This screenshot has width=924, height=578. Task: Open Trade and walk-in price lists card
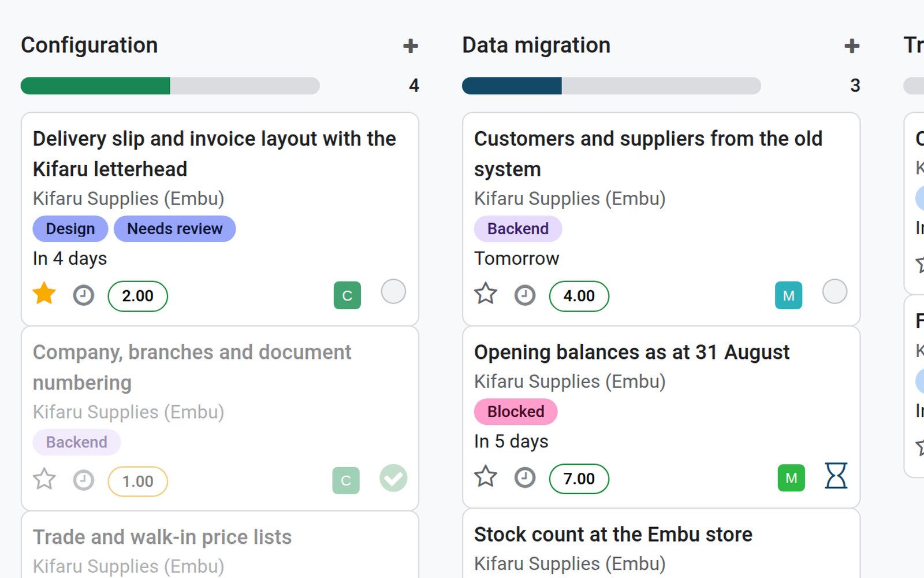click(162, 537)
